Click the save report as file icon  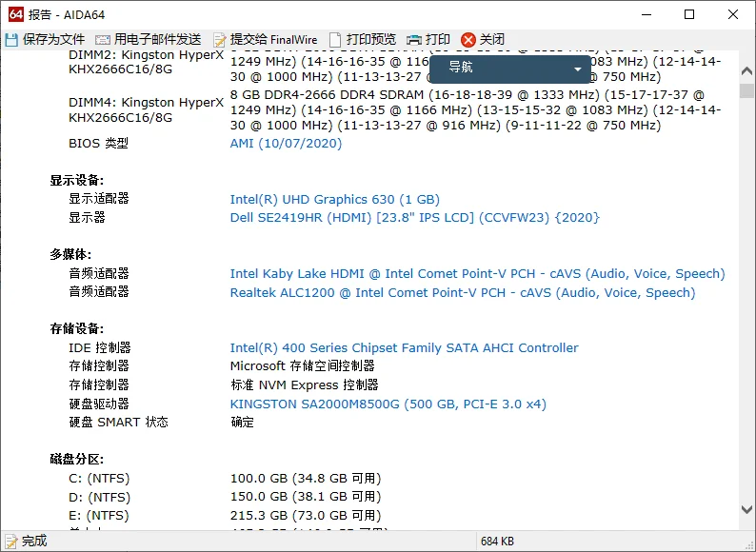point(12,39)
